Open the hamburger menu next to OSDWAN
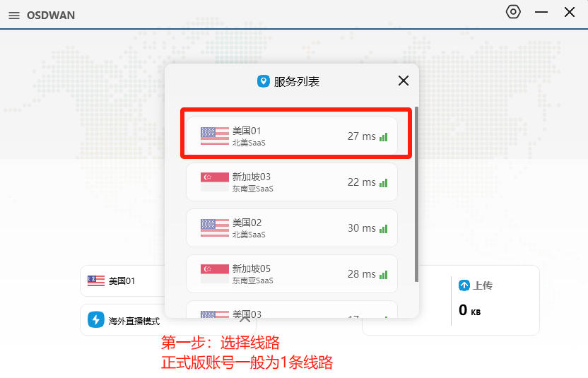This screenshot has width=588, height=378. click(14, 16)
